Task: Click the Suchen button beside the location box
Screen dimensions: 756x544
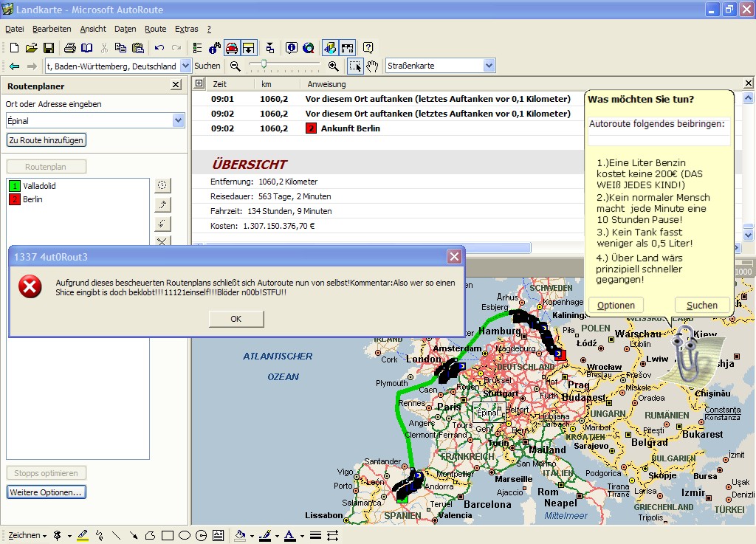Action: click(207, 66)
